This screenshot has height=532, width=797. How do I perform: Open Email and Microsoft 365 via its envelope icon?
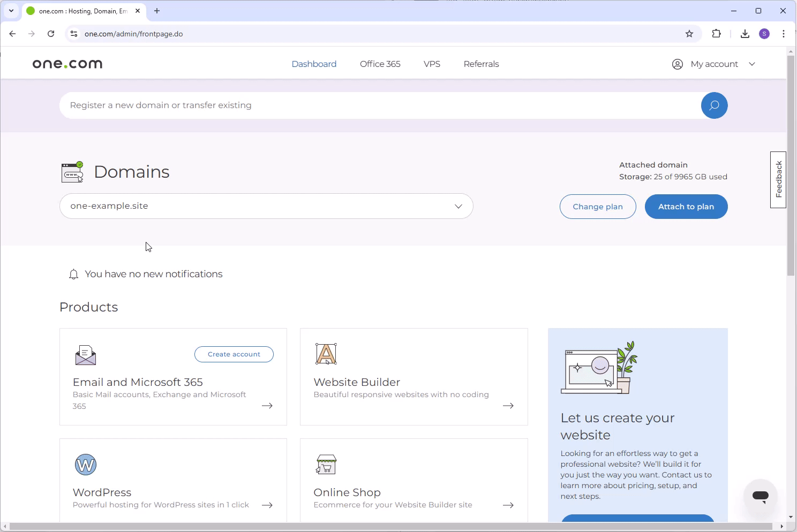click(85, 354)
